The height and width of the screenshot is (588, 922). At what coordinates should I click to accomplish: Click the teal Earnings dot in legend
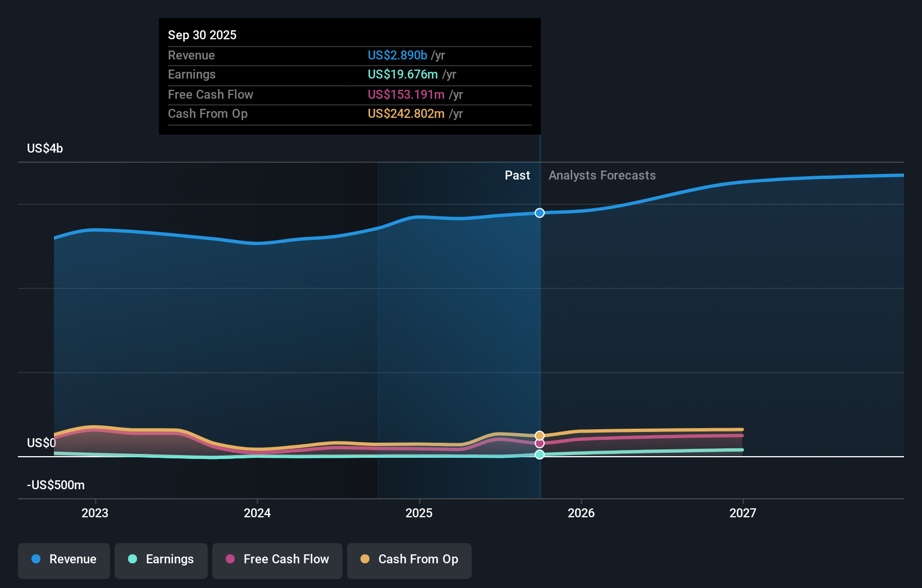pyautogui.click(x=133, y=559)
